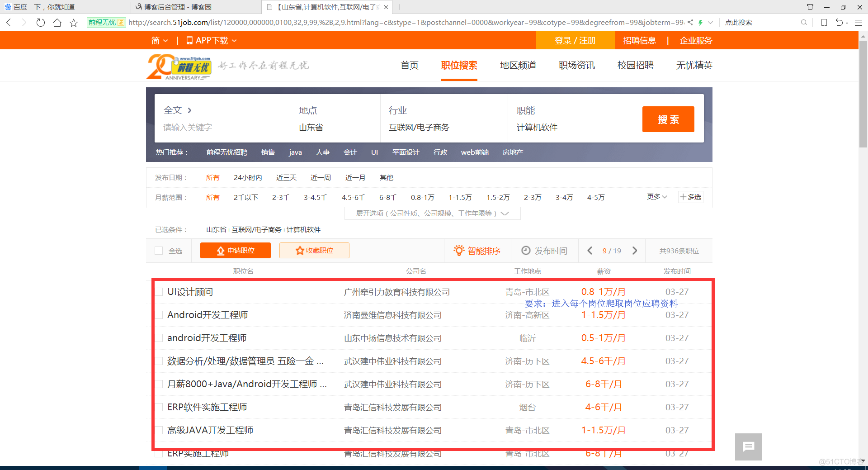Check the 月薪8000+Java/Android row checkbox

[x=159, y=384]
